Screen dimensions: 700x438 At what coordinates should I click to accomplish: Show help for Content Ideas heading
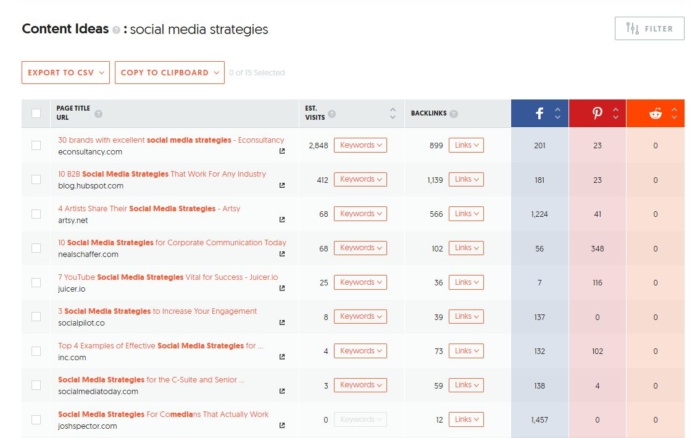click(x=116, y=30)
